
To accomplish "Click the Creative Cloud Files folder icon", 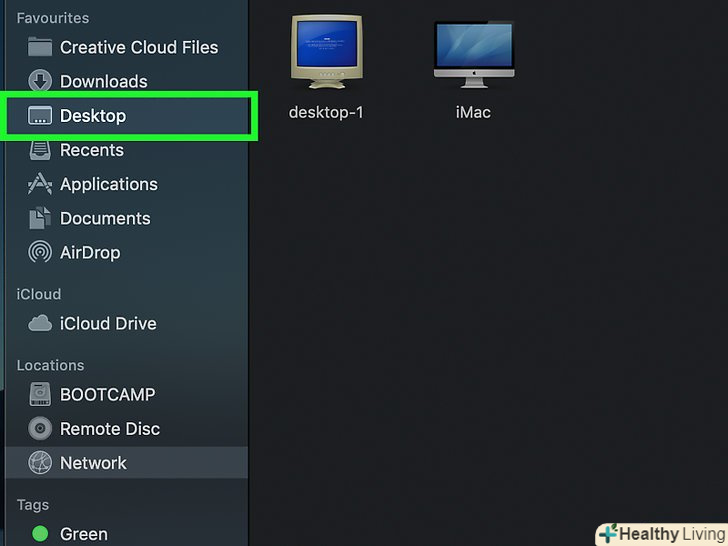I will (40, 47).
